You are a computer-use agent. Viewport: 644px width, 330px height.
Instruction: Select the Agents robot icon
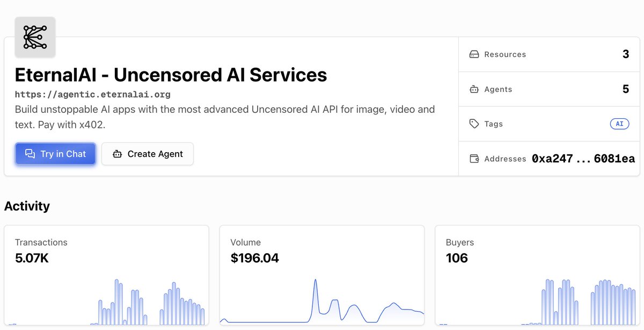click(474, 89)
